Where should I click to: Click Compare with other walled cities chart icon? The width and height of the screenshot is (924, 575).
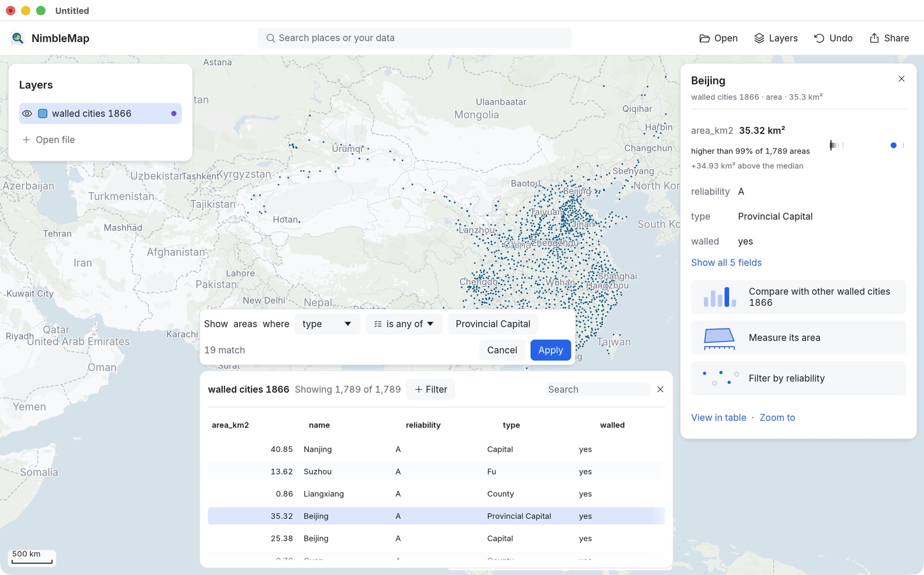coord(720,297)
